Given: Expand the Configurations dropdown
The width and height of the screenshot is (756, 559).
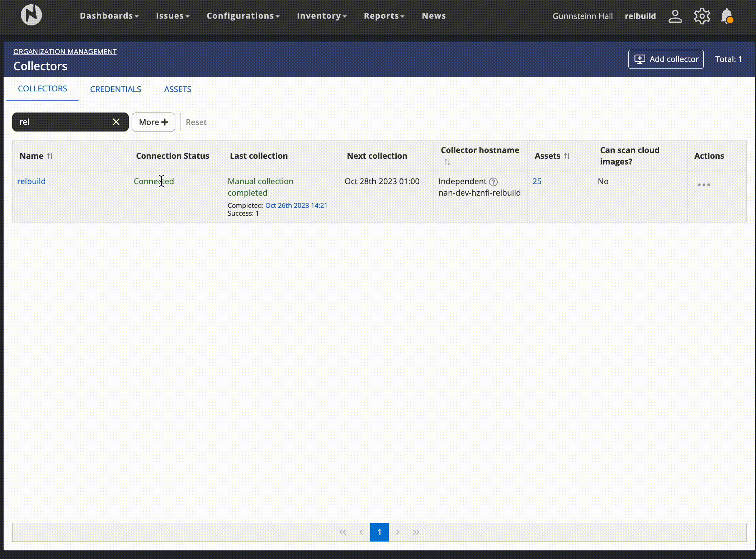Looking at the screenshot, I should (243, 16).
